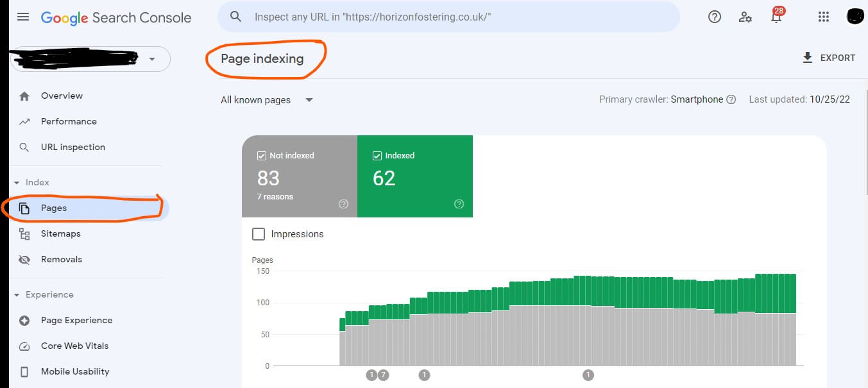868x388 pixels.
Task: Toggle the Not indexed checkbox
Action: (x=261, y=156)
